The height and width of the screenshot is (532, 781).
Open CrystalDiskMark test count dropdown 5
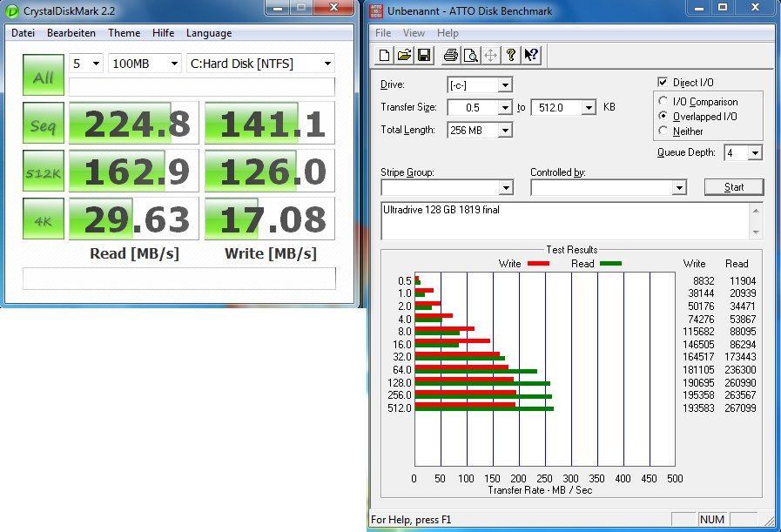coord(86,64)
